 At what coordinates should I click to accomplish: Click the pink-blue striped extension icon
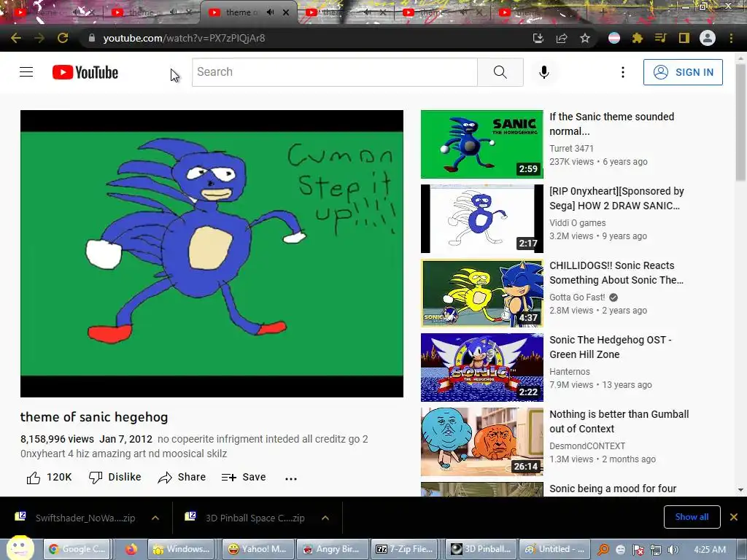coord(614,38)
